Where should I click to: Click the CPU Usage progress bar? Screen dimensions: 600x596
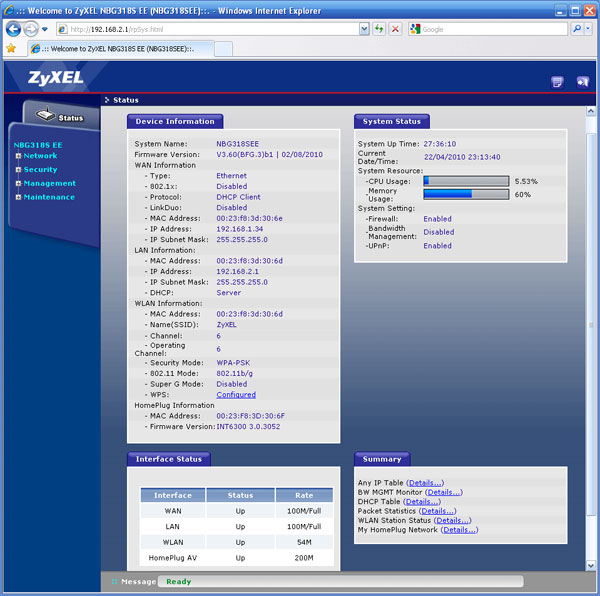(466, 181)
